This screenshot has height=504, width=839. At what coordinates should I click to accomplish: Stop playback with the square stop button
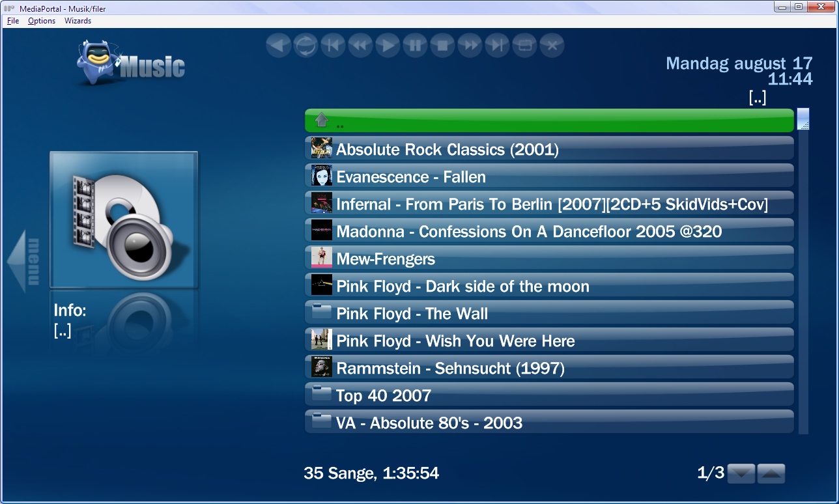click(442, 46)
